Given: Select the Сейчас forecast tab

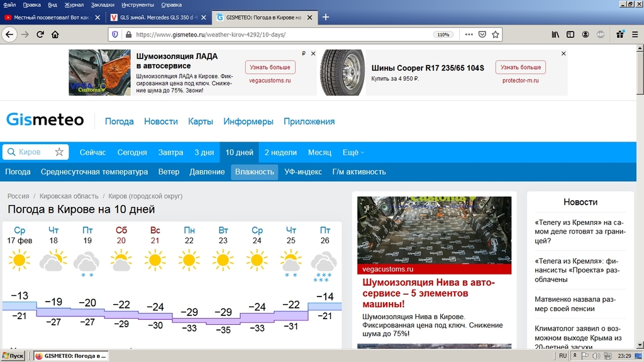Looking at the screenshot, I should coord(92,152).
